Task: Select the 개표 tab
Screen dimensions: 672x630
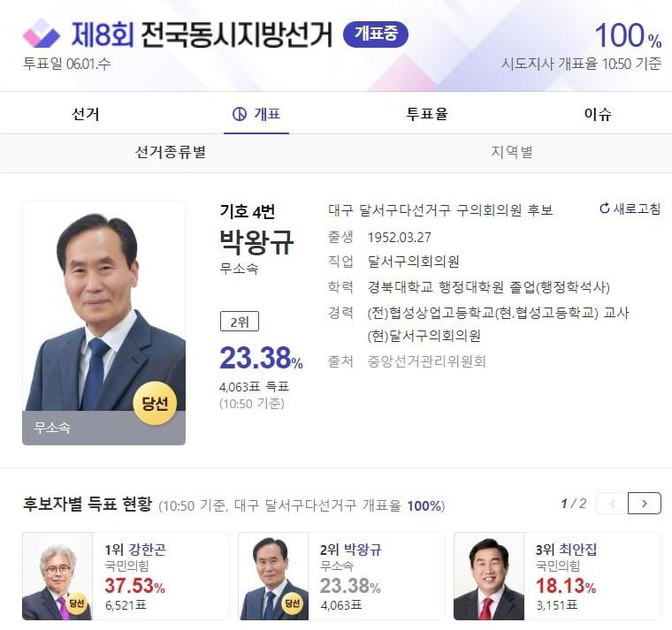Action: (x=256, y=114)
